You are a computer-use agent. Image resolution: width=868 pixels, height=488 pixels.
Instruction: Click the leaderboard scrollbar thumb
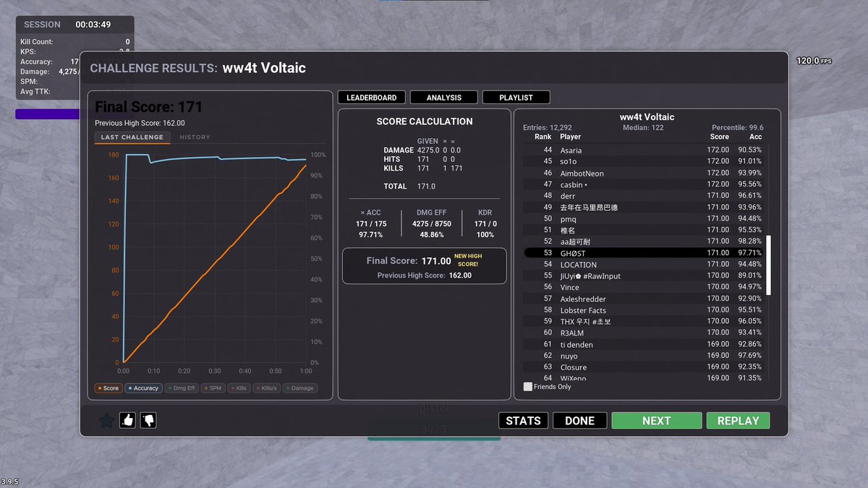[x=769, y=265]
